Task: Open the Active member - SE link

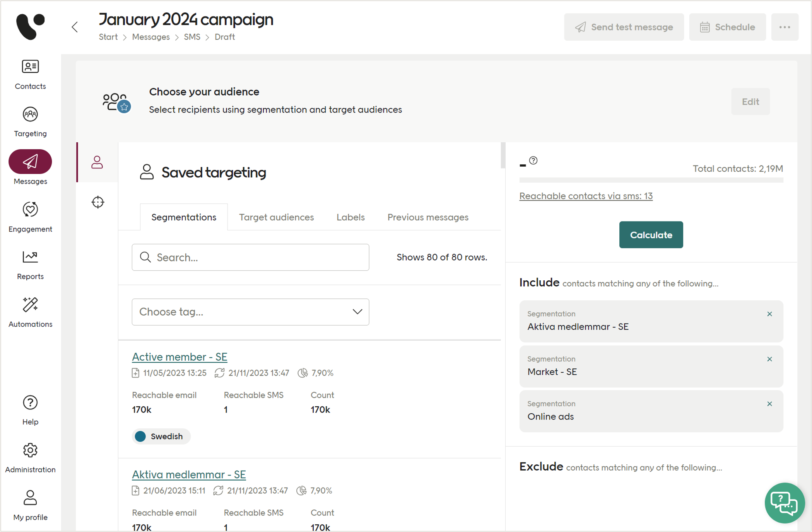Action: coord(179,356)
